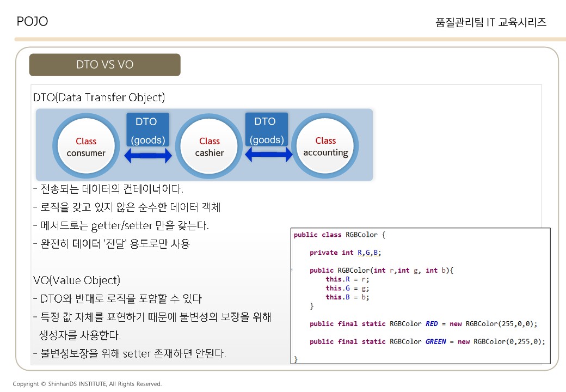Click the code line this.R = r

[x=347, y=279]
